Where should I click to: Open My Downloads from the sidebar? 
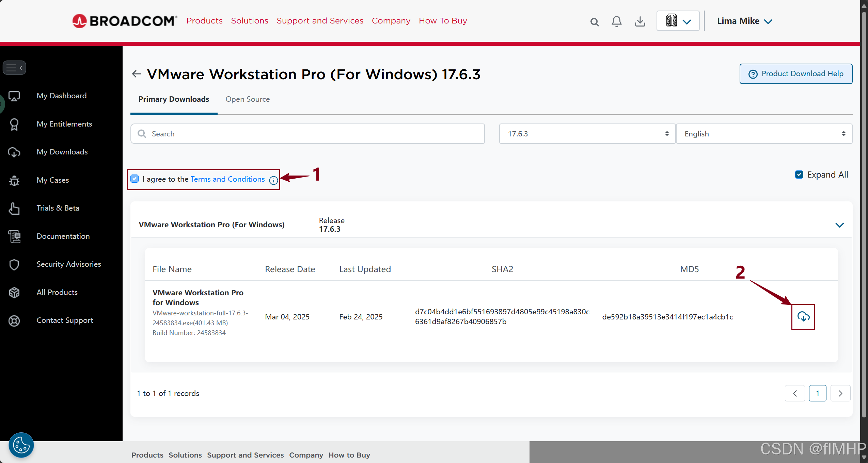[62, 152]
